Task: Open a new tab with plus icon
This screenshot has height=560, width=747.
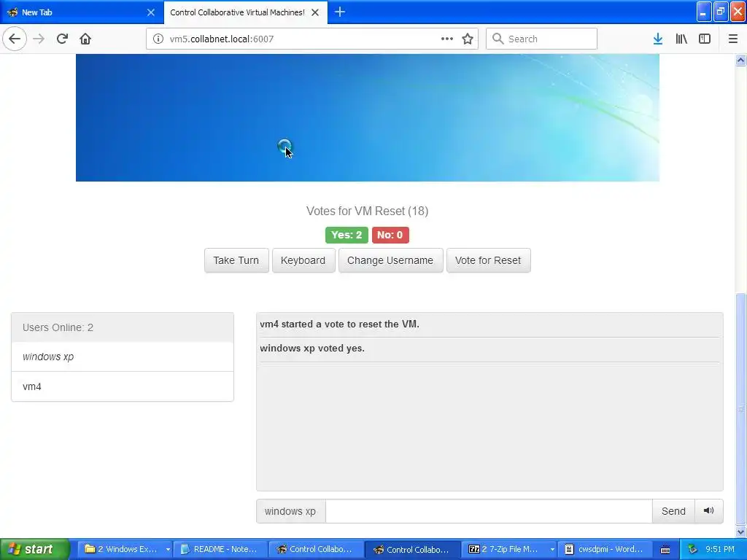Action: (340, 12)
